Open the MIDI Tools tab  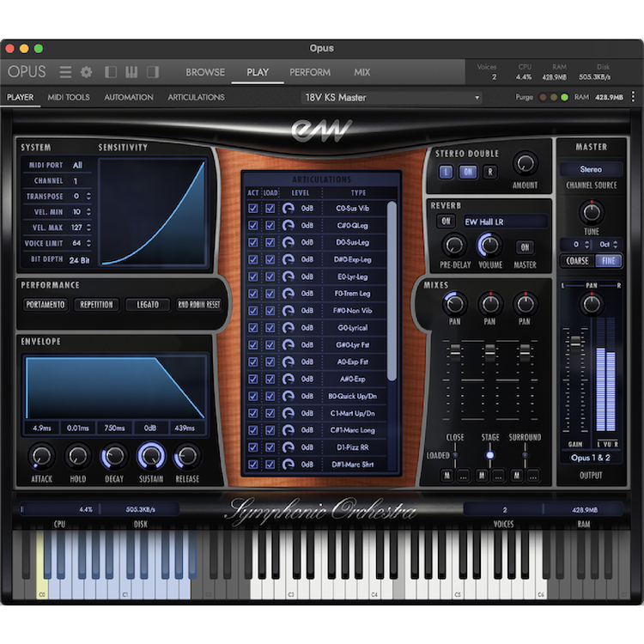point(69,97)
